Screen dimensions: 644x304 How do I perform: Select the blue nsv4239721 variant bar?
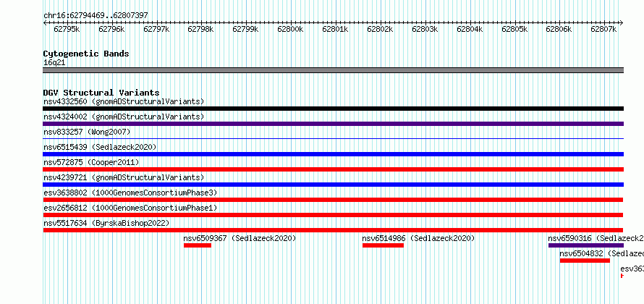333,185
